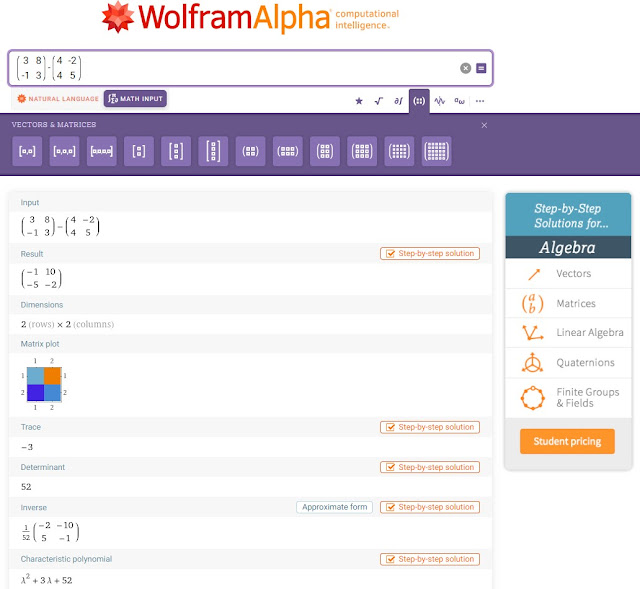
Task: Click inside the matrix query input field
Action: tap(250, 68)
